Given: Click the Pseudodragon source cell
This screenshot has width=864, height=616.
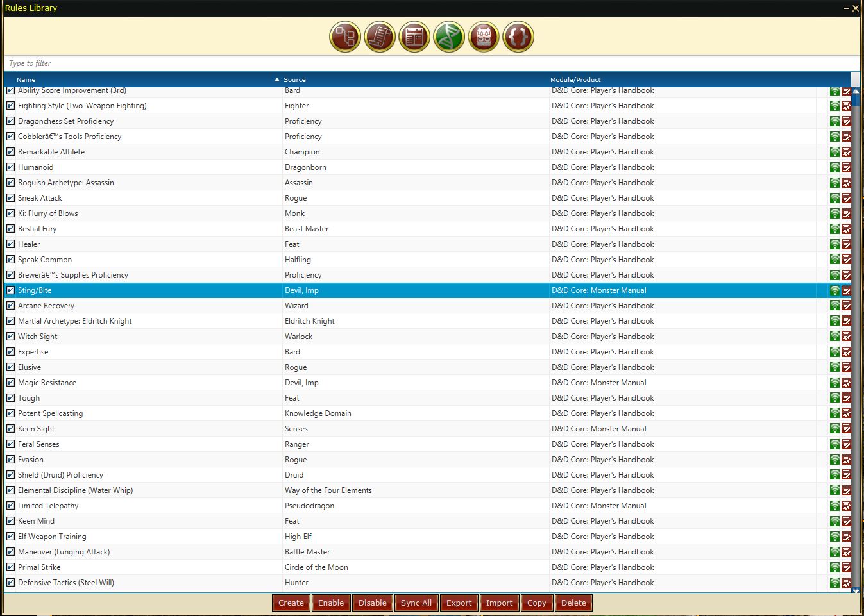Looking at the screenshot, I should point(309,506).
